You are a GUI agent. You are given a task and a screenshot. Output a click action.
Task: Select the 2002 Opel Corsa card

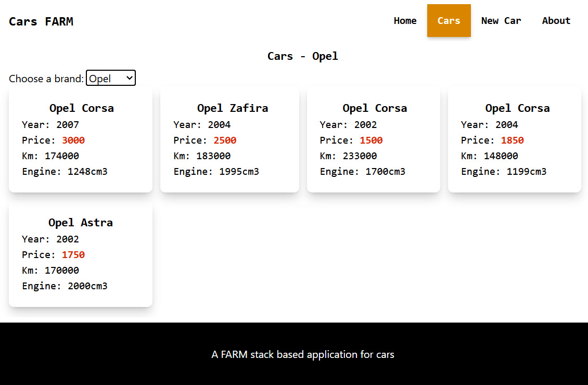374,139
